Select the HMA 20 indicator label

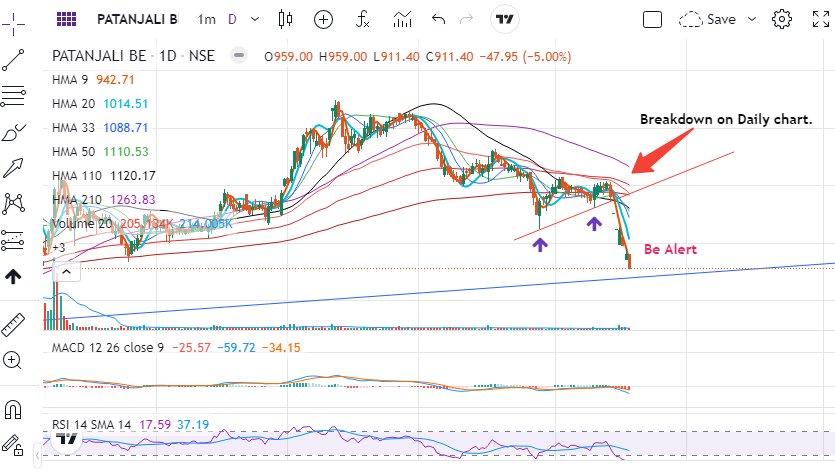pos(73,104)
